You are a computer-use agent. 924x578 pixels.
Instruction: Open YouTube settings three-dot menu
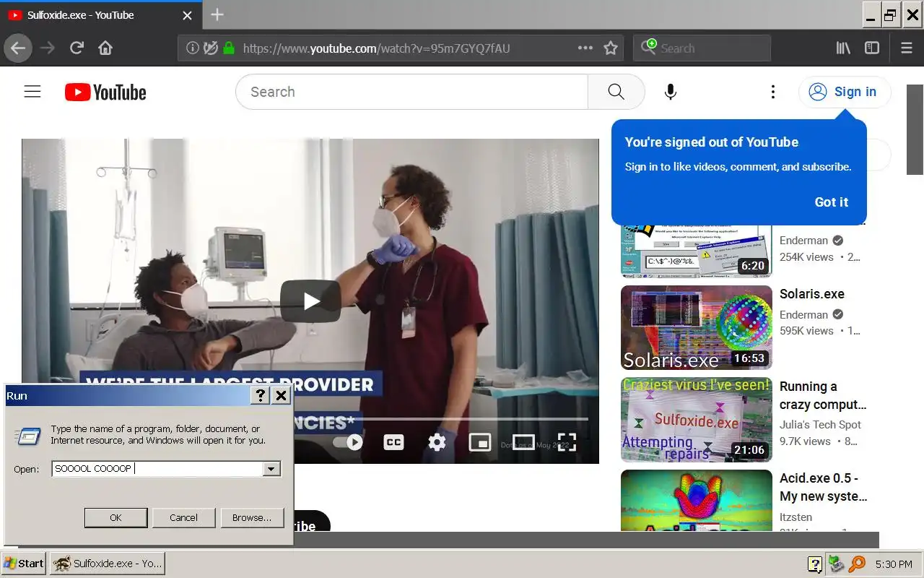point(773,92)
